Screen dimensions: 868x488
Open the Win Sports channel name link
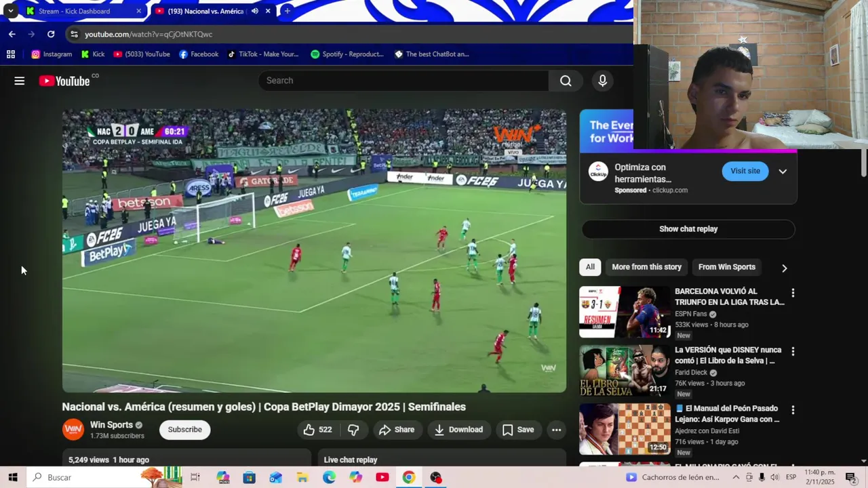(x=111, y=425)
